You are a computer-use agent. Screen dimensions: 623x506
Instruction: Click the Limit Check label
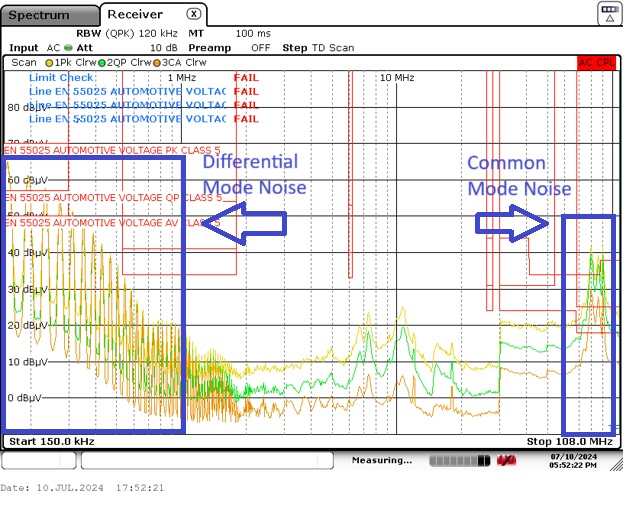pos(62,77)
